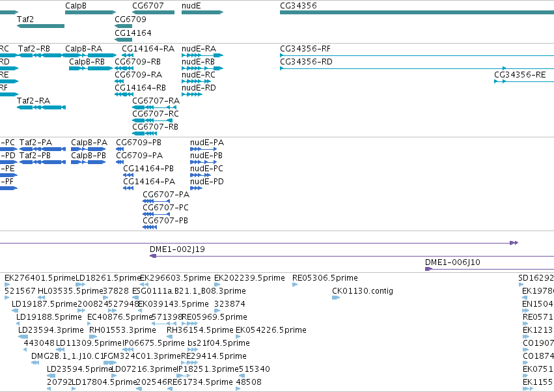Select the CG6707 gene bar
Screen dimensions: 554x392
point(154,12)
